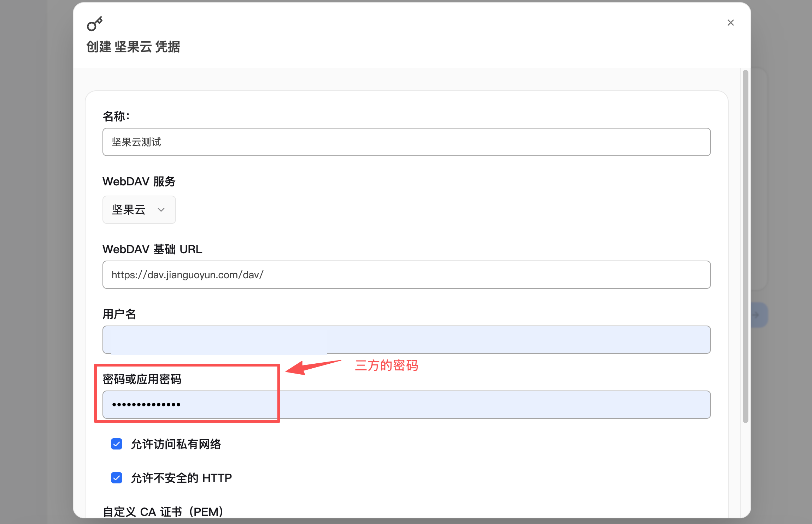
Task: Click the 名称 input field
Action: click(x=406, y=142)
